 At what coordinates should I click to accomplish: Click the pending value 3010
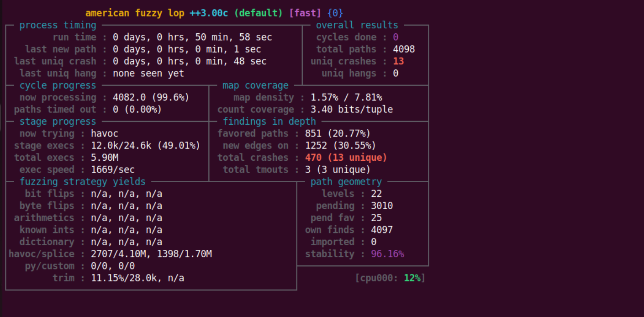(x=382, y=206)
